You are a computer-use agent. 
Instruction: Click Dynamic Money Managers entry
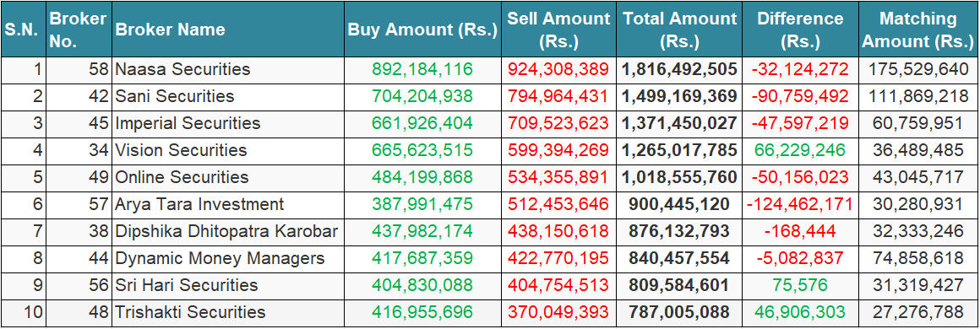(x=220, y=258)
